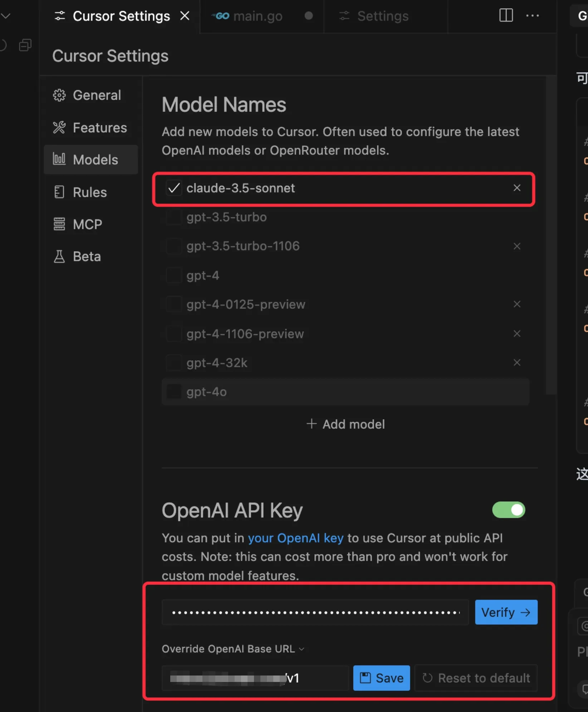Remove the claude-3.5-sonnet model with X

[x=517, y=188]
